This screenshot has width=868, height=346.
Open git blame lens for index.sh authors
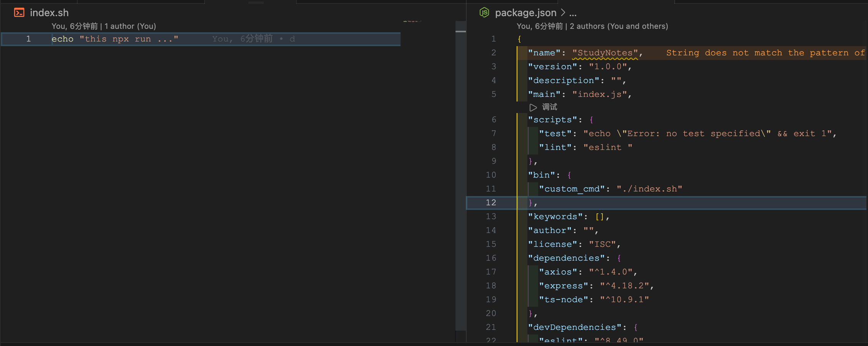104,26
